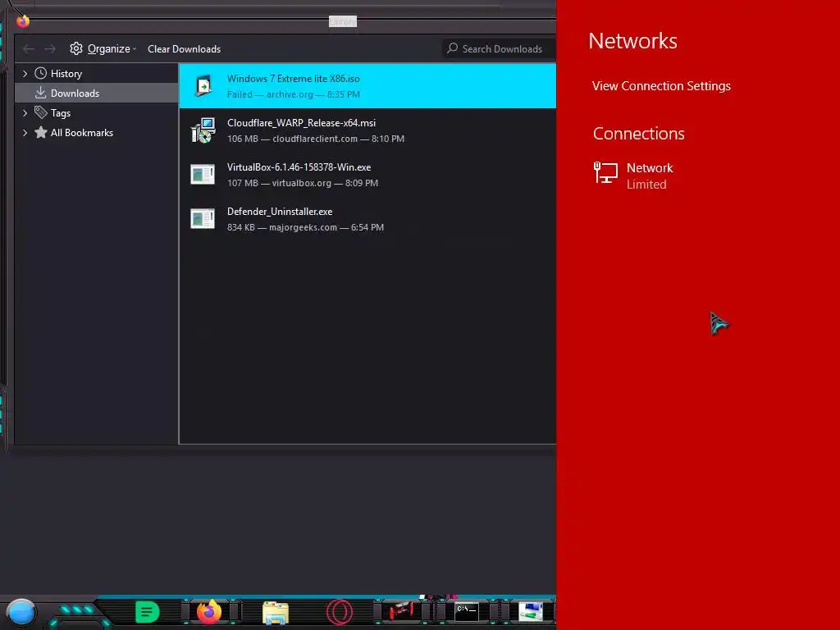The image size is (840, 630).
Task: Click the All Bookmarks star icon
Action: click(41, 132)
